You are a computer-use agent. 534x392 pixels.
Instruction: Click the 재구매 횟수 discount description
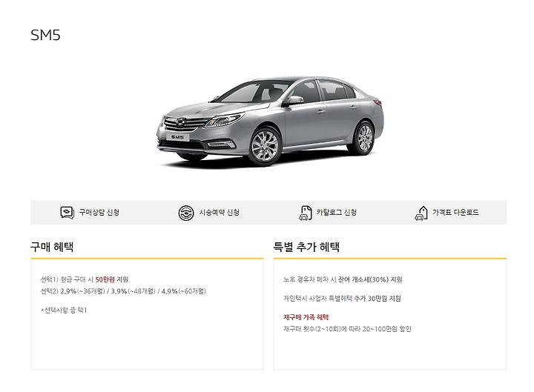click(x=347, y=329)
